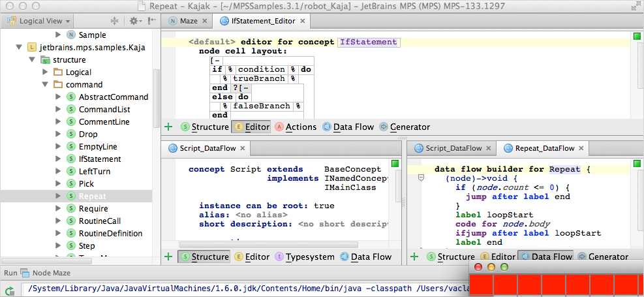Click the Require concept icon
The image size is (644, 297).
point(71,209)
